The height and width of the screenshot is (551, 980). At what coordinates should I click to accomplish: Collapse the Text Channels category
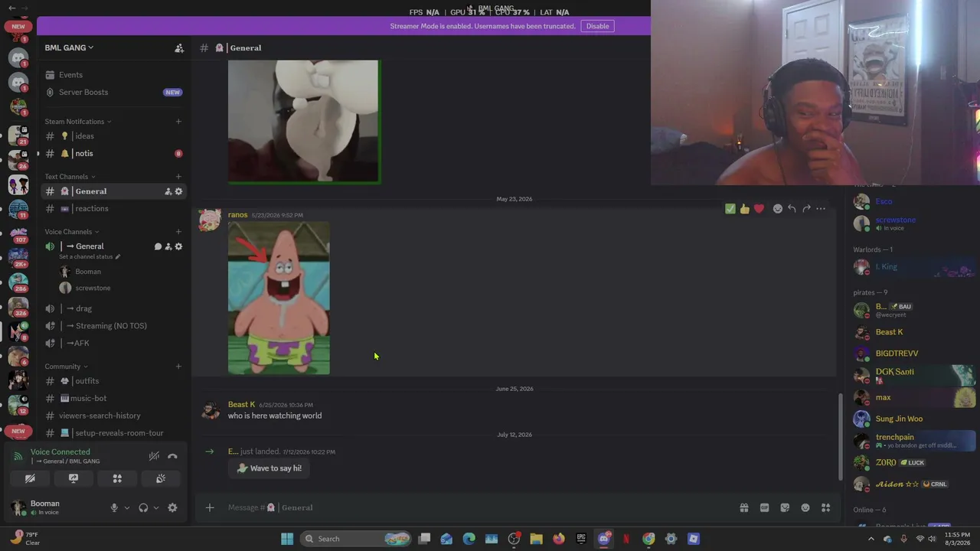pyautogui.click(x=69, y=177)
